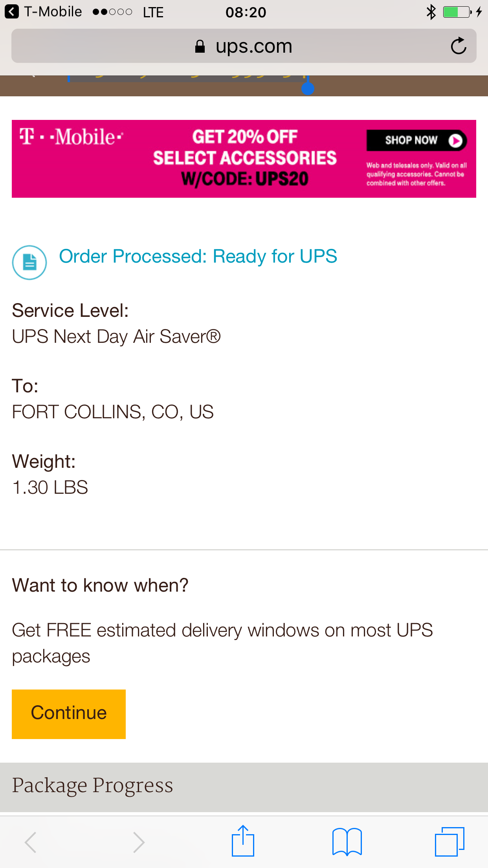Open Safari bookmarks book icon
Viewport: 488px width, 868px height.
(347, 842)
